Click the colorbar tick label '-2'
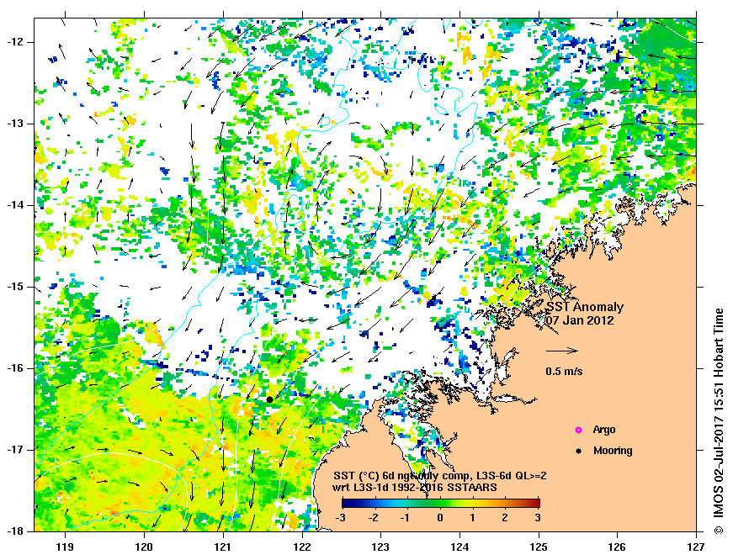Image resolution: width=733 pixels, height=560 pixels. click(374, 517)
